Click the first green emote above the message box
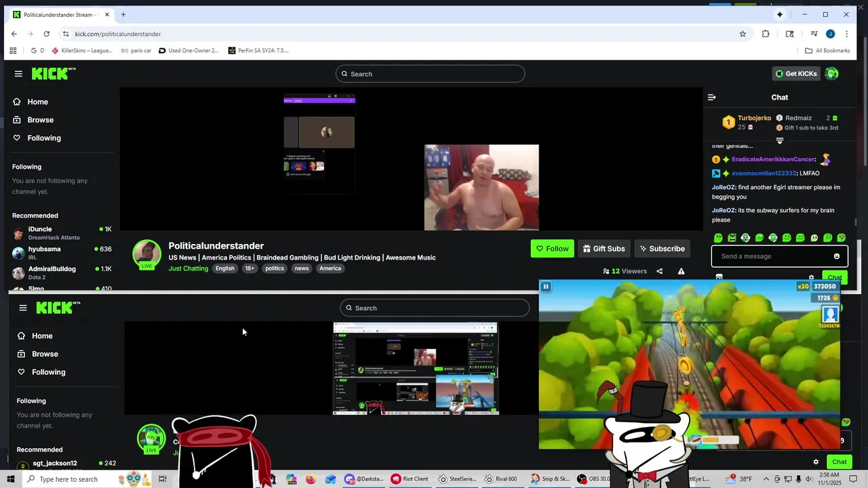The width and height of the screenshot is (868, 488). click(x=718, y=238)
